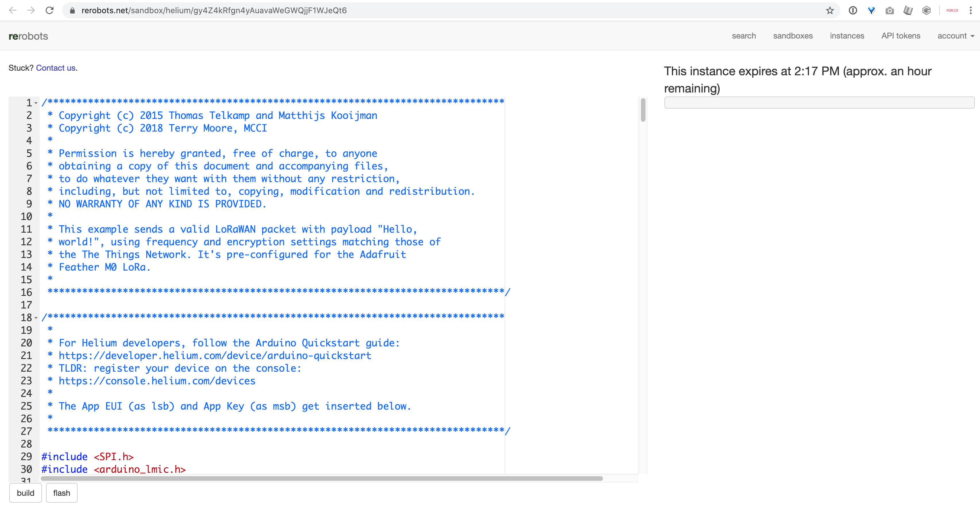Click the back navigation arrow

[13, 10]
